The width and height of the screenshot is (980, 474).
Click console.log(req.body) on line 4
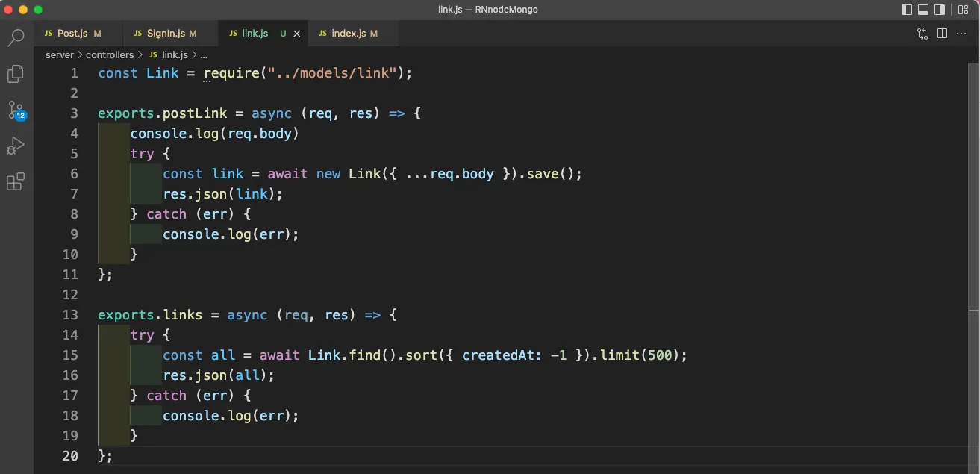click(x=215, y=134)
